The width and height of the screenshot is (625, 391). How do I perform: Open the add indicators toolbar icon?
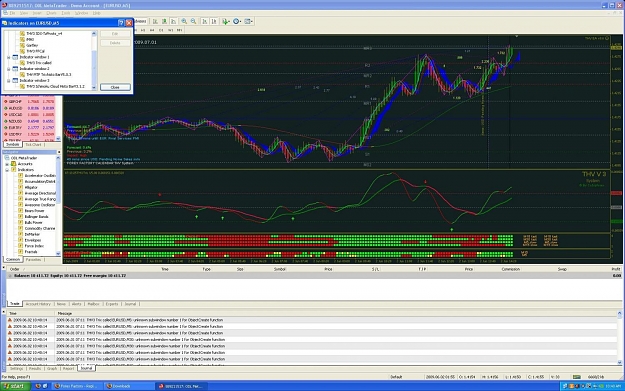226,21
